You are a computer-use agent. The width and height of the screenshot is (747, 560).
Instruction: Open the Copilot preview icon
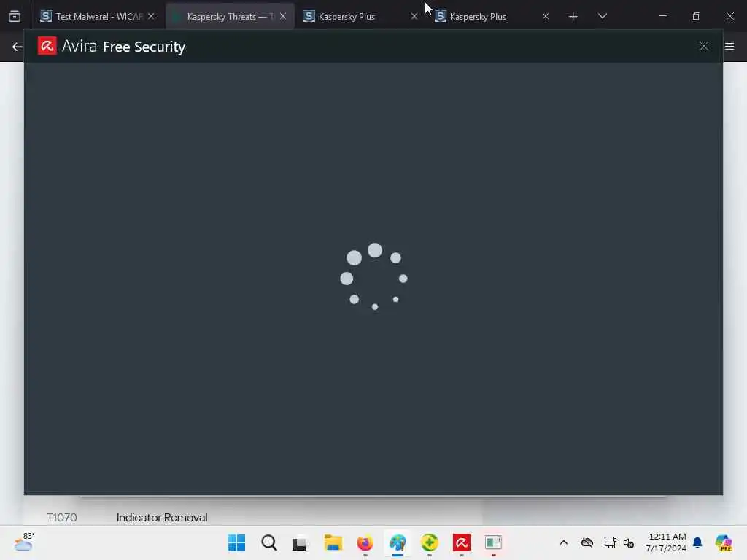(x=724, y=542)
